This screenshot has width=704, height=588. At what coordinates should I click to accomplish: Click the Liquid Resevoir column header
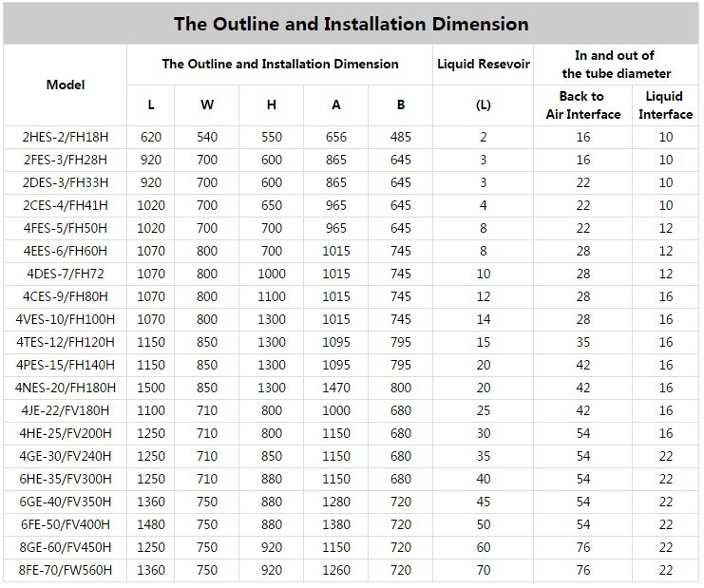[x=483, y=65]
